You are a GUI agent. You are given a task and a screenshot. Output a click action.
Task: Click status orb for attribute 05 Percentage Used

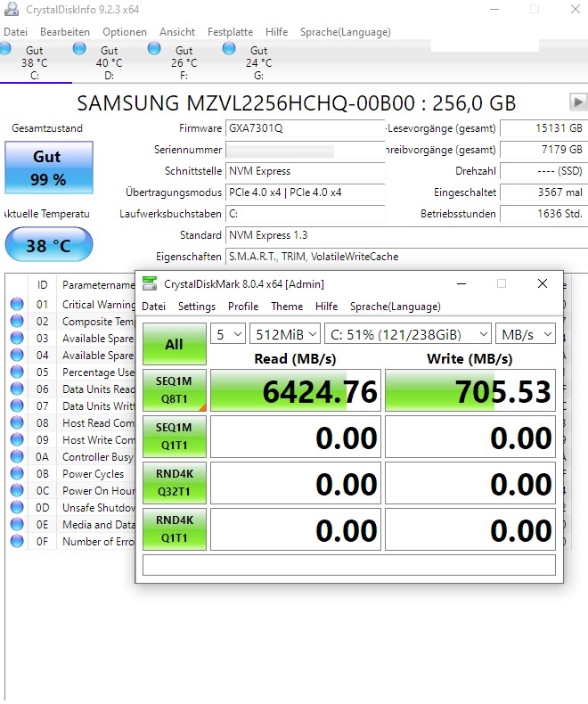[17, 372]
